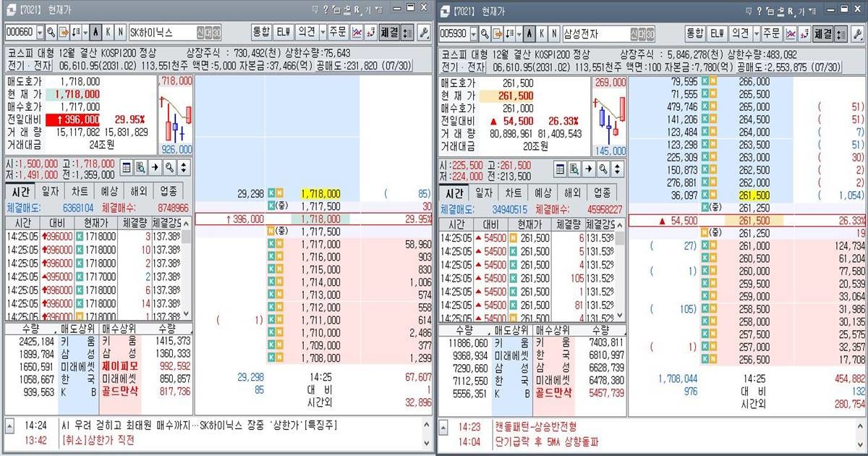The width and height of the screenshot is (868, 456).
Task: Open the stock code dropdown next to 000660
Action: (40, 33)
